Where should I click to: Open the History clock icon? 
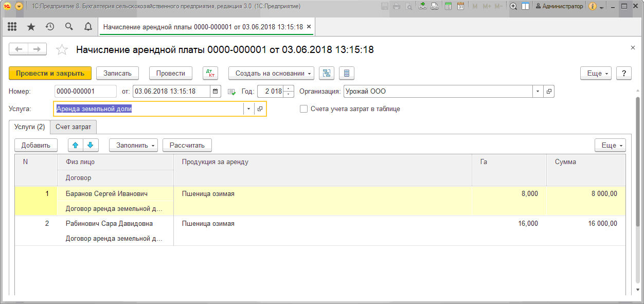pos(50,27)
